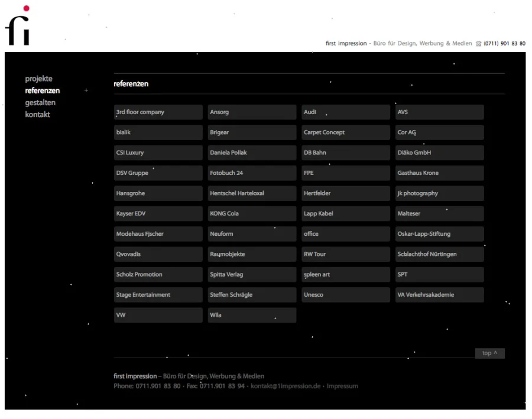The image size is (532, 419).
Task: Select gestalten in the left navigation
Action: pos(40,103)
